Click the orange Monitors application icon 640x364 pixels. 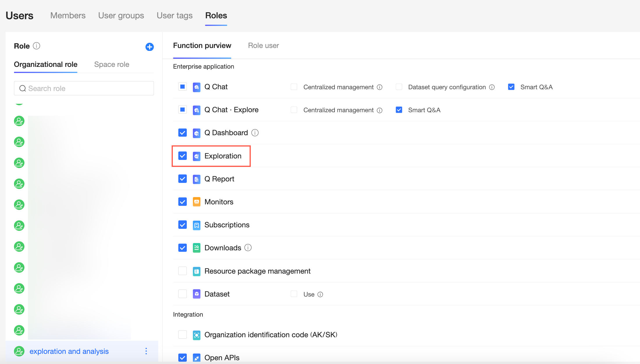coord(197,202)
